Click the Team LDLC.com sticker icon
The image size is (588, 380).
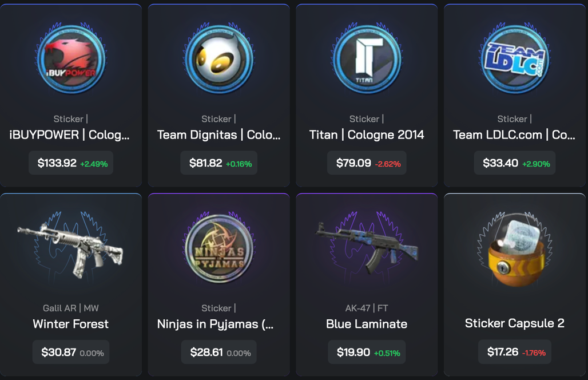coord(515,59)
